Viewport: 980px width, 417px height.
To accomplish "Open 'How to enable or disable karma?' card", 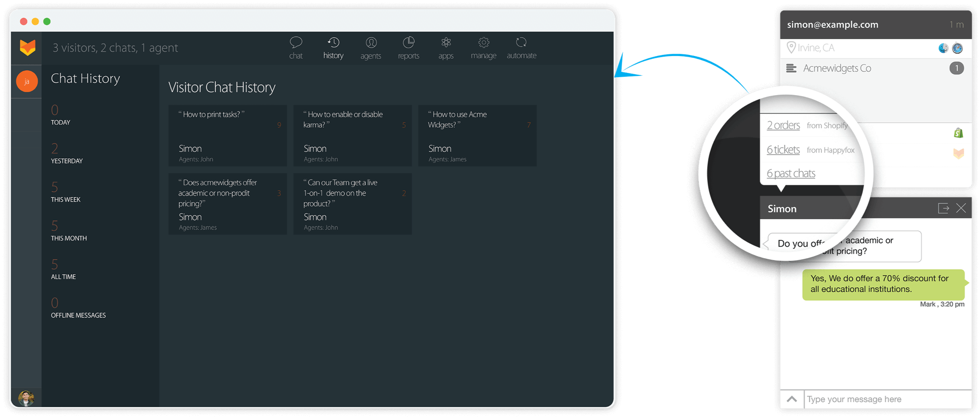I will coord(352,136).
